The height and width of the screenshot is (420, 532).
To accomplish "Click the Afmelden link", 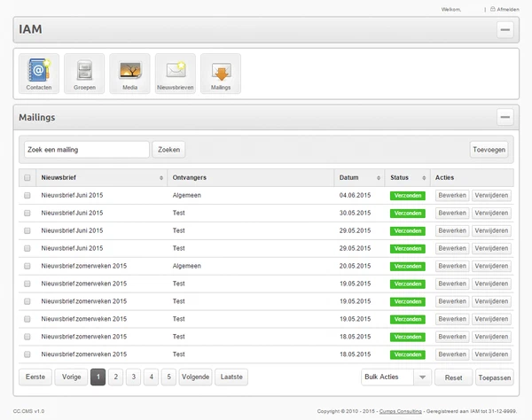I will click(508, 10).
